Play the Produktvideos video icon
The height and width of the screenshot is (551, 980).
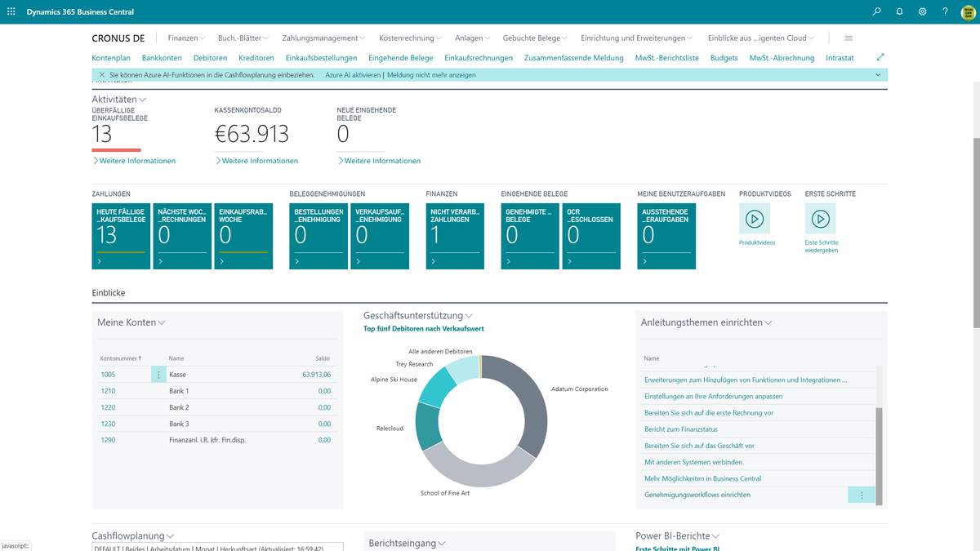[755, 219]
